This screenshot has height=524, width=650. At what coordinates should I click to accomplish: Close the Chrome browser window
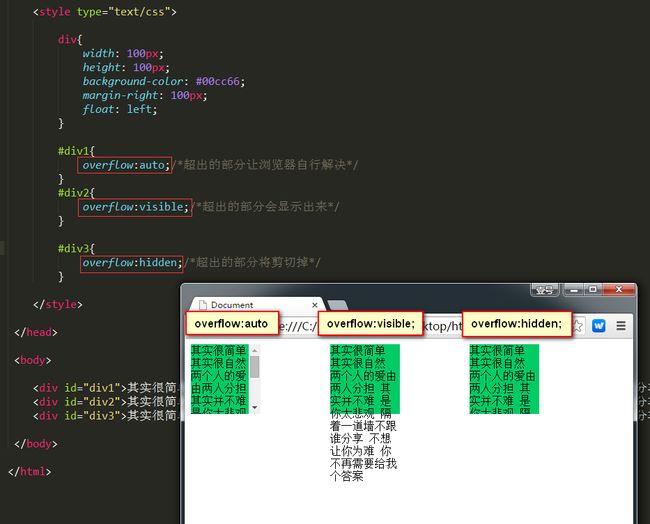tap(619, 289)
